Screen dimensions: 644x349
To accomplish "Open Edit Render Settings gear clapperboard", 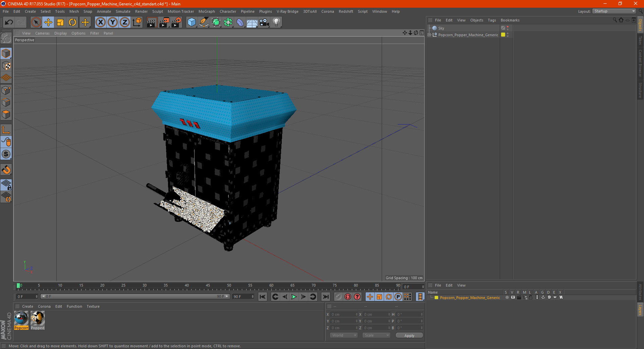I will point(176,22).
